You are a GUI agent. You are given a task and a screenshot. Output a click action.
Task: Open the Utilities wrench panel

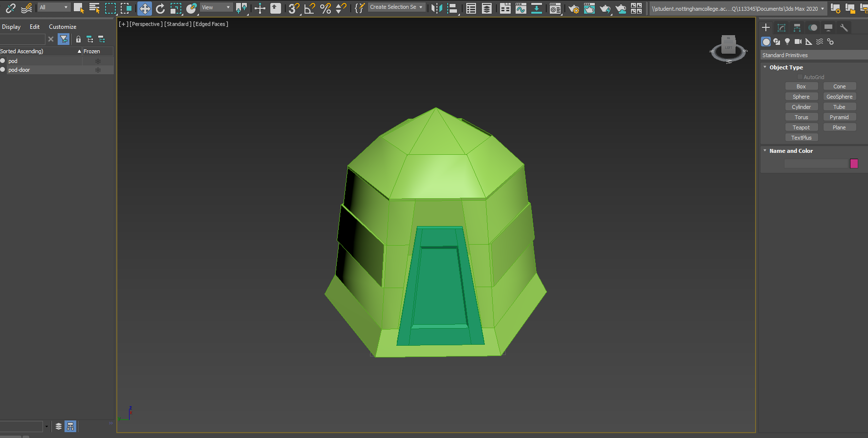click(x=844, y=28)
